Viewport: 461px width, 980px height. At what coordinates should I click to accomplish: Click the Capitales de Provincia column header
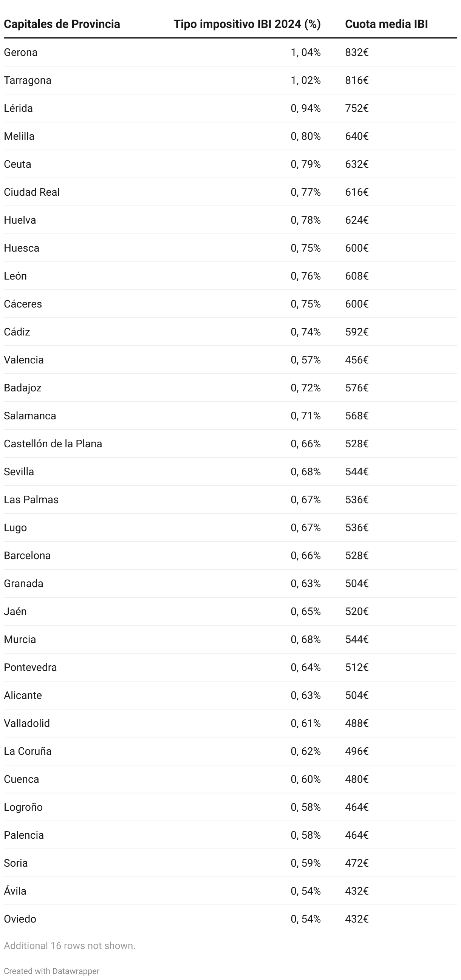62,24
